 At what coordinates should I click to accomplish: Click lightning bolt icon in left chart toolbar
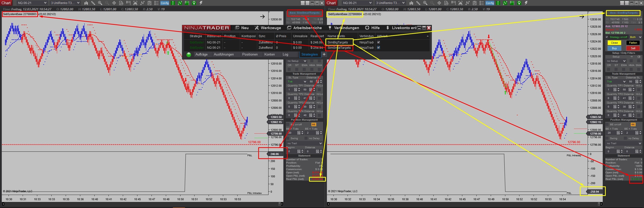201,3
